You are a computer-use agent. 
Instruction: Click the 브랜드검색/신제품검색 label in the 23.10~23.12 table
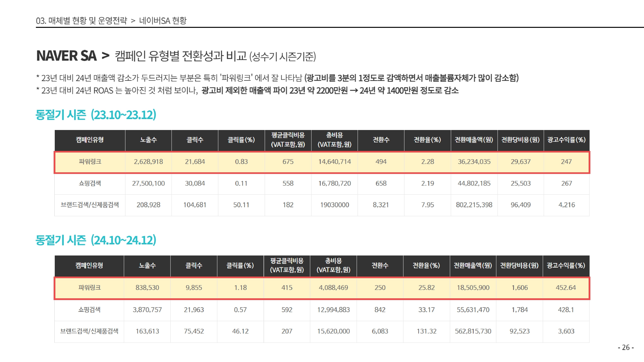(x=90, y=205)
